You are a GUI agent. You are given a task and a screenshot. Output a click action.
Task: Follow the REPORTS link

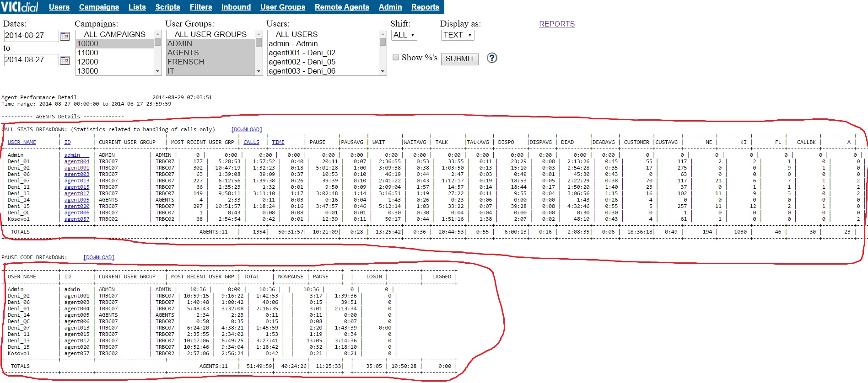(x=557, y=24)
